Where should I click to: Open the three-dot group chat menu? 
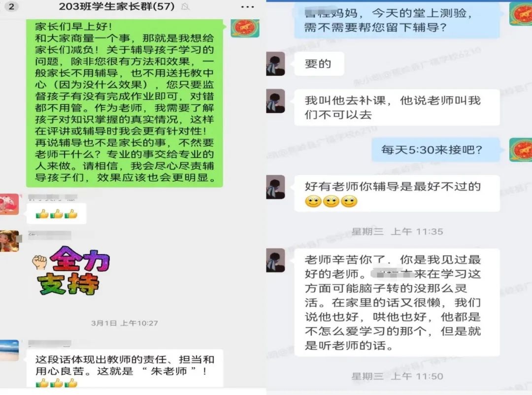point(247,7)
